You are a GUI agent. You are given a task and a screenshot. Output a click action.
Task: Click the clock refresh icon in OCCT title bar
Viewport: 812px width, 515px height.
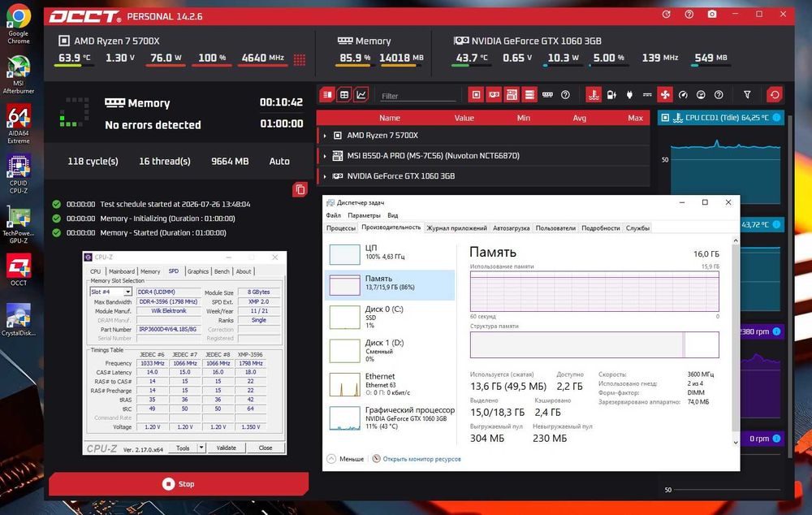click(666, 15)
